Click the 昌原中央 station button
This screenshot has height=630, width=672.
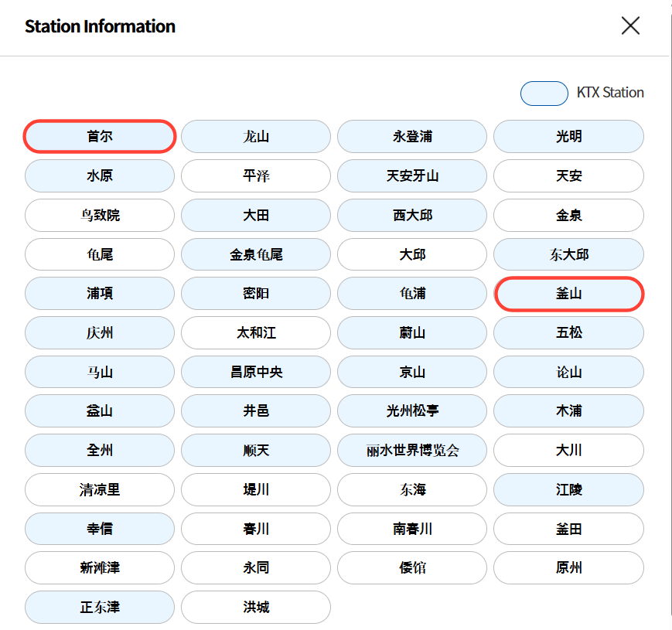tap(256, 372)
